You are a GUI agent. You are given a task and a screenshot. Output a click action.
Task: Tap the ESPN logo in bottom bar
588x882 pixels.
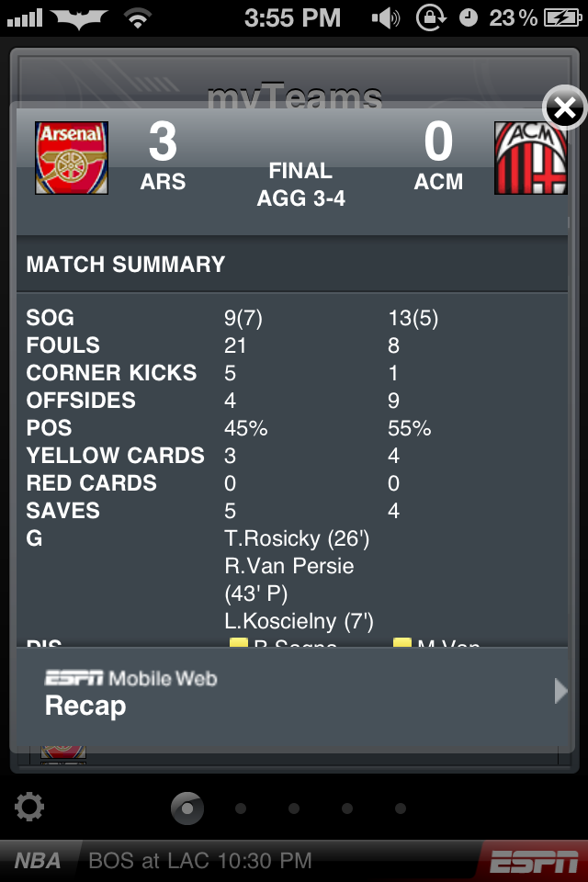point(533,862)
